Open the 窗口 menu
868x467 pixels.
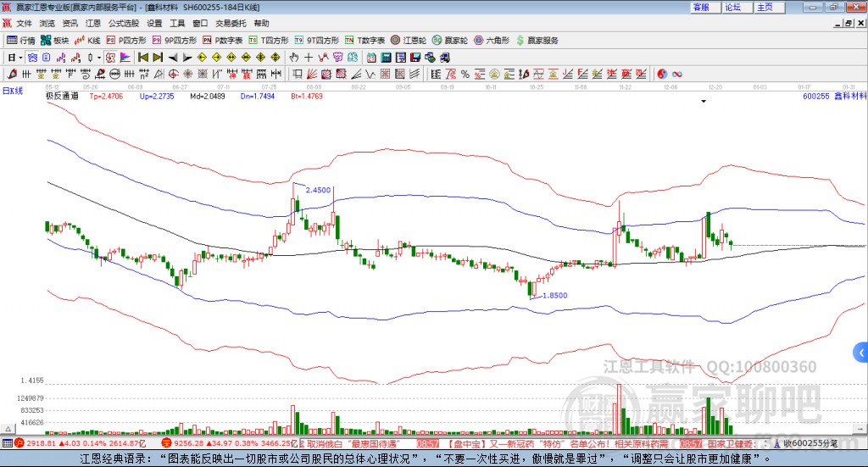(x=200, y=23)
